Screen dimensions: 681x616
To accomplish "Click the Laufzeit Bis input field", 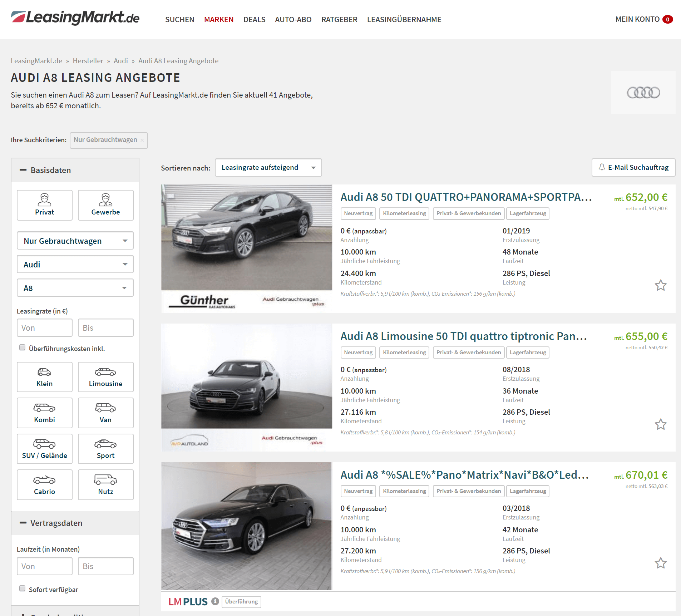I will point(105,566).
